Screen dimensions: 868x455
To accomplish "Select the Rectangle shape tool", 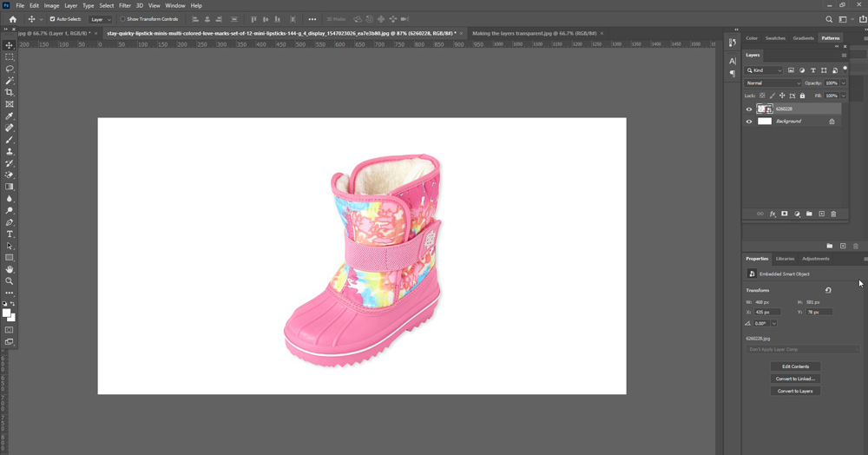I will 10,257.
